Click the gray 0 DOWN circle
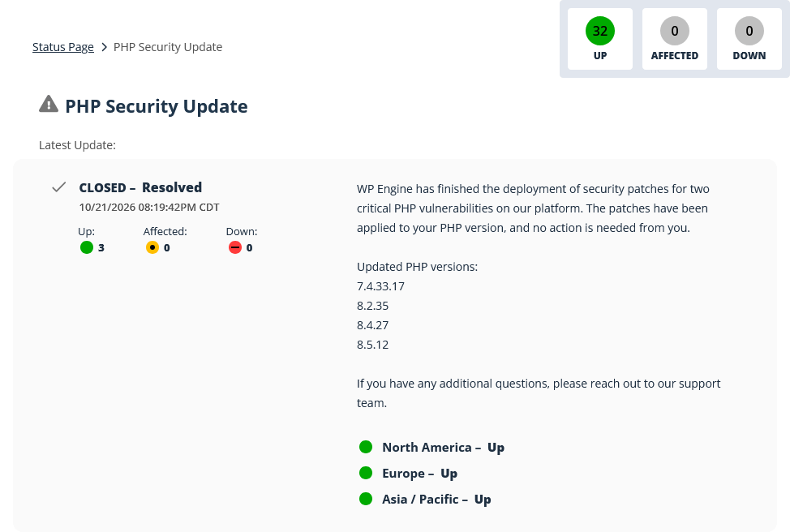 tap(749, 32)
